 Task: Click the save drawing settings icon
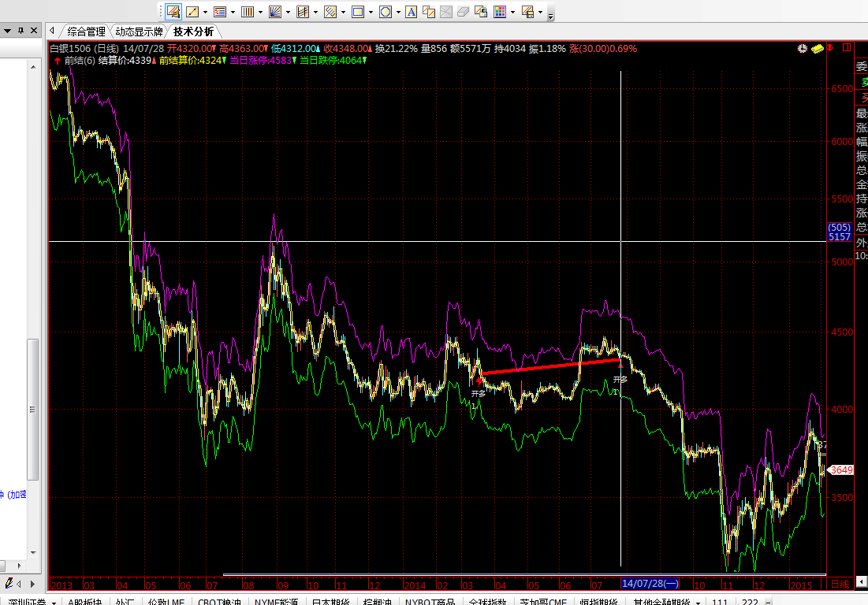coord(527,12)
